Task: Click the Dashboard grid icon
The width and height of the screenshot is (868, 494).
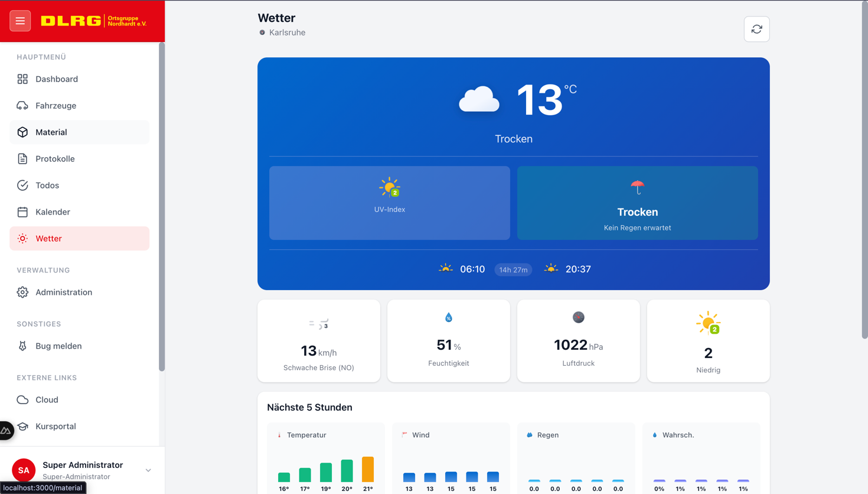Action: click(x=22, y=79)
